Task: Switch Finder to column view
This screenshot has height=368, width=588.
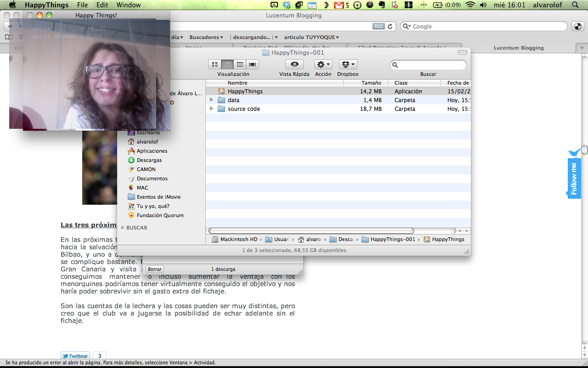Action: [x=240, y=64]
